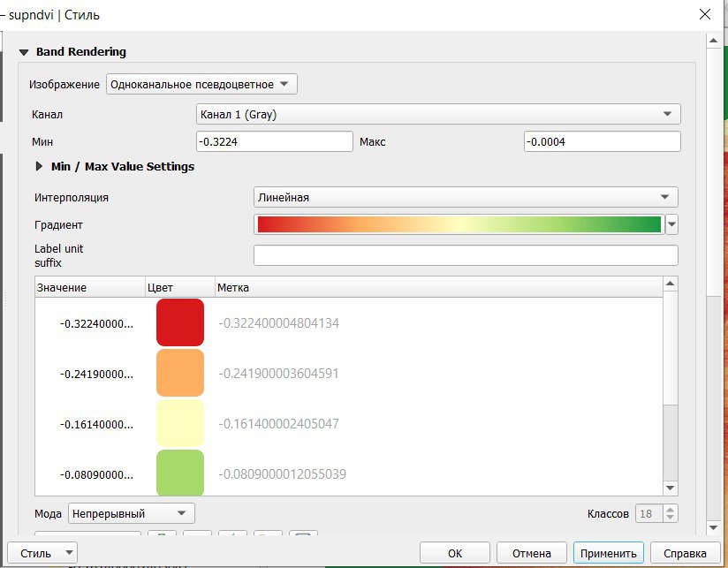This screenshot has height=568, width=728.
Task: Open the Мода classification mode dropdown
Action: [132, 514]
